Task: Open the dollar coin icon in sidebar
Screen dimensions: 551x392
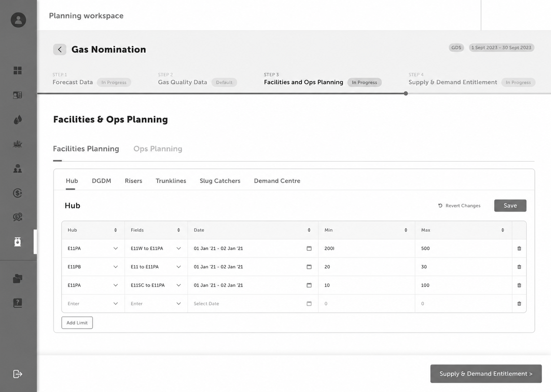Action: tap(17, 193)
